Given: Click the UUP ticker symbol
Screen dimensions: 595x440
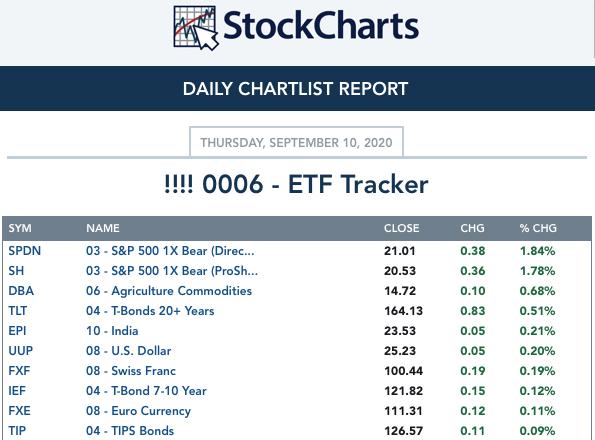Looking at the screenshot, I should (x=20, y=351).
